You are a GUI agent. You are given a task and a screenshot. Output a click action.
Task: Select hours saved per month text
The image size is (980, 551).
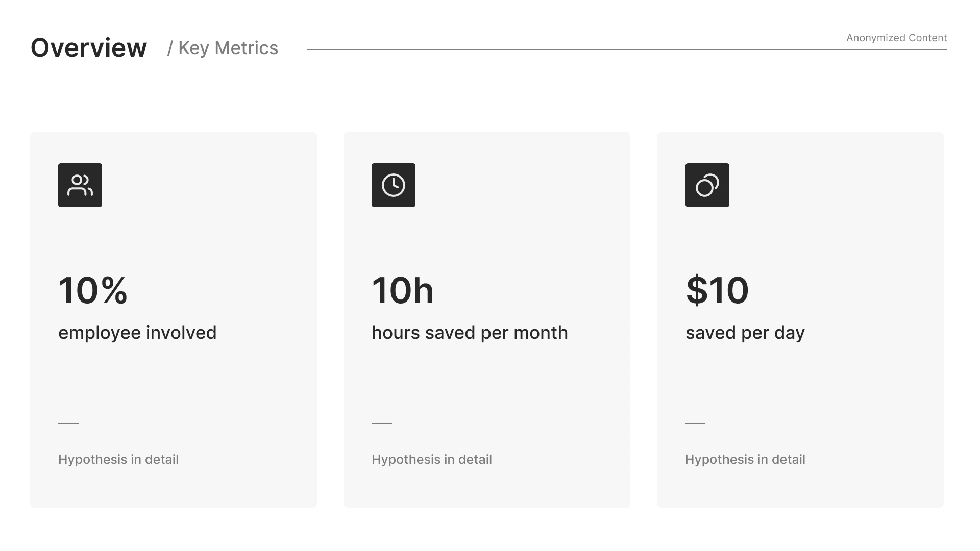pos(470,333)
